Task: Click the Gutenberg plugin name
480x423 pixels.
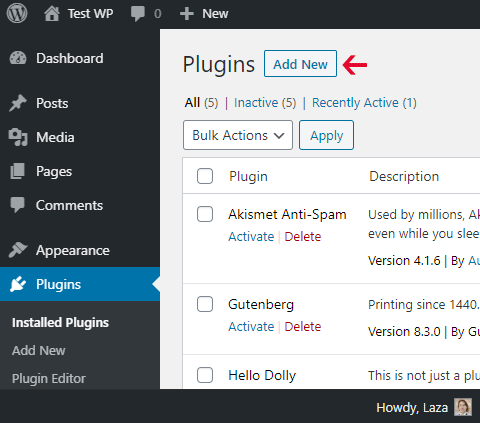Action: click(261, 305)
